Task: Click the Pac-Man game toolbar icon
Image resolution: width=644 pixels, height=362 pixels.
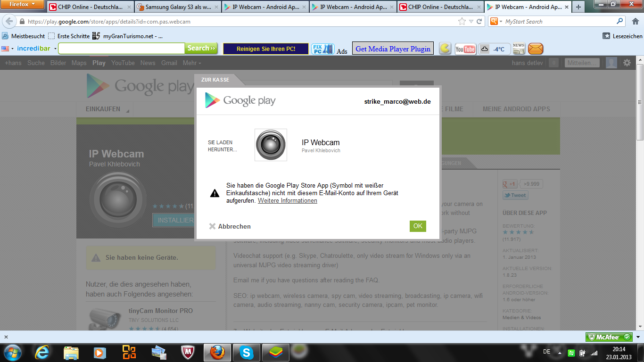Action: click(445, 49)
